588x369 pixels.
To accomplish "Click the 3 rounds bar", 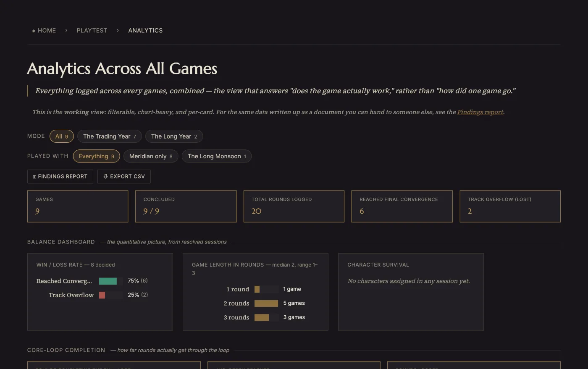I will coord(262,317).
